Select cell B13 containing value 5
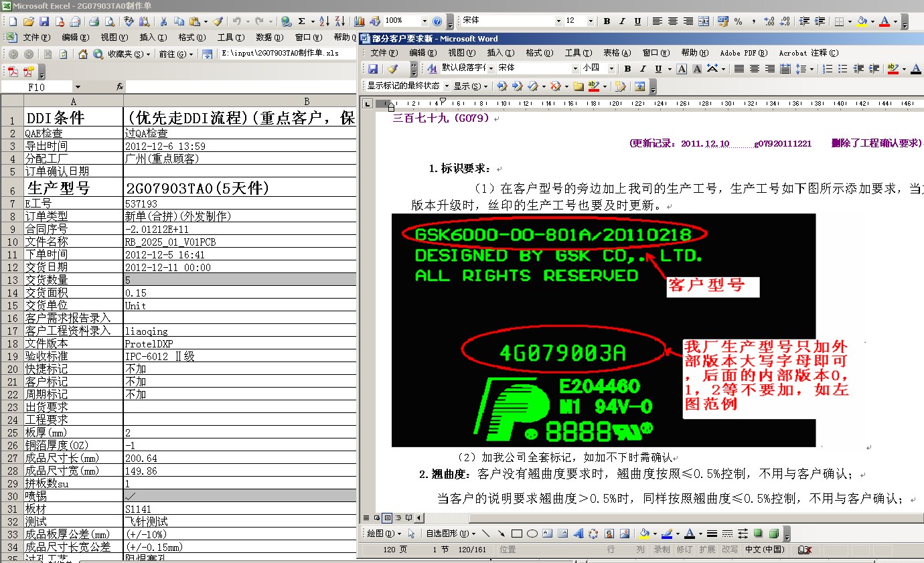This screenshot has height=563, width=924. tap(240, 280)
